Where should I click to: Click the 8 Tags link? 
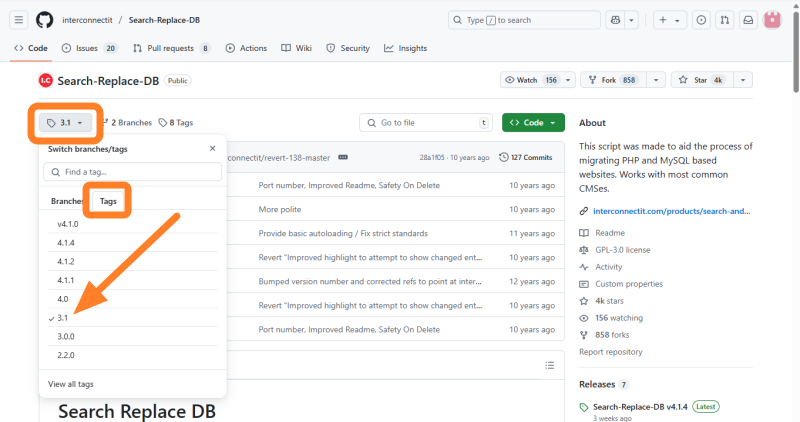tap(176, 122)
